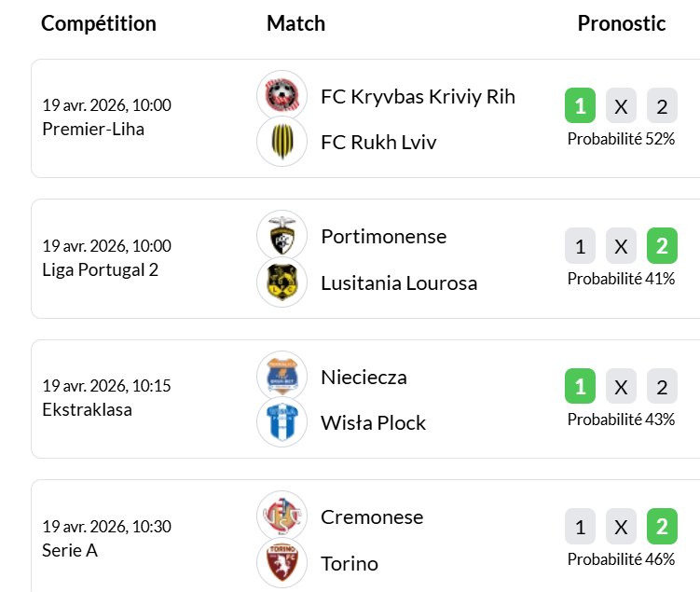
Task: Click the FC Rukh Lviv team logo
Action: click(x=281, y=142)
